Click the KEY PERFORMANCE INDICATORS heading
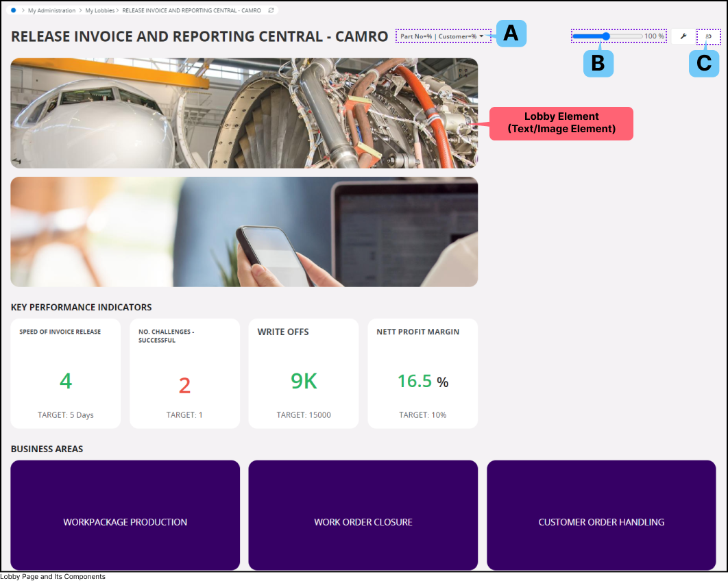Screen dimensions: 728x581 (82, 307)
